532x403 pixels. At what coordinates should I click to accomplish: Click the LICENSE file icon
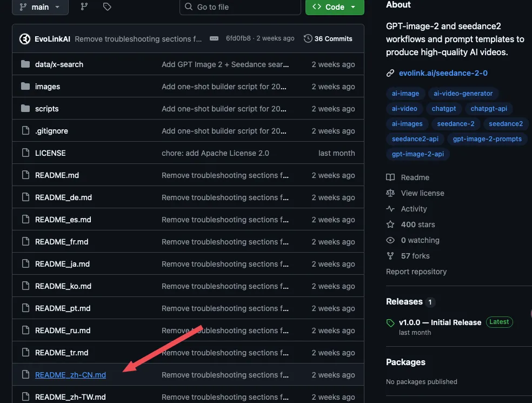25,153
